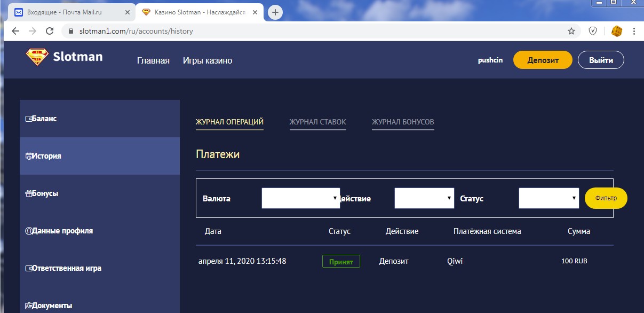Screen dimensions: 644x313
Task: Click the Выйти logout button
Action: coord(601,60)
